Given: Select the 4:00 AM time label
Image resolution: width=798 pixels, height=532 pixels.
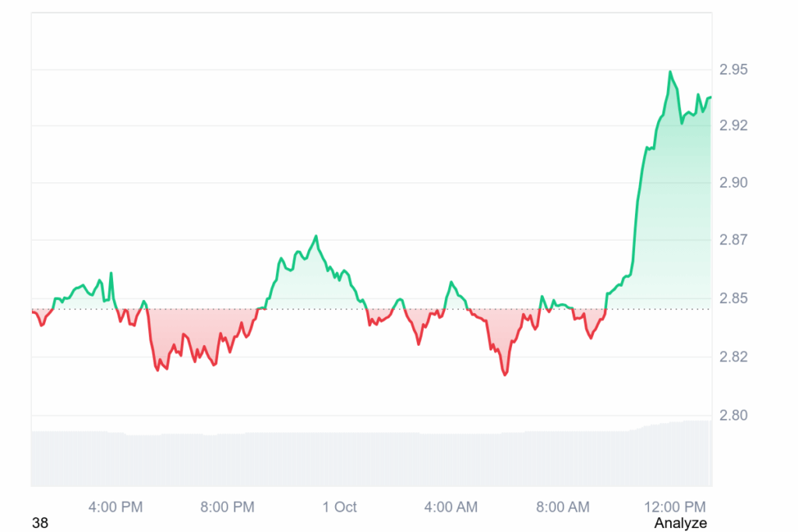Looking at the screenshot, I should [451, 507].
